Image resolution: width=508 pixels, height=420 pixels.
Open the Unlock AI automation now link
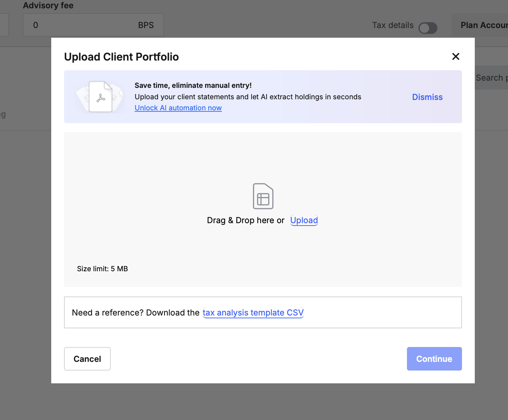pos(178,108)
